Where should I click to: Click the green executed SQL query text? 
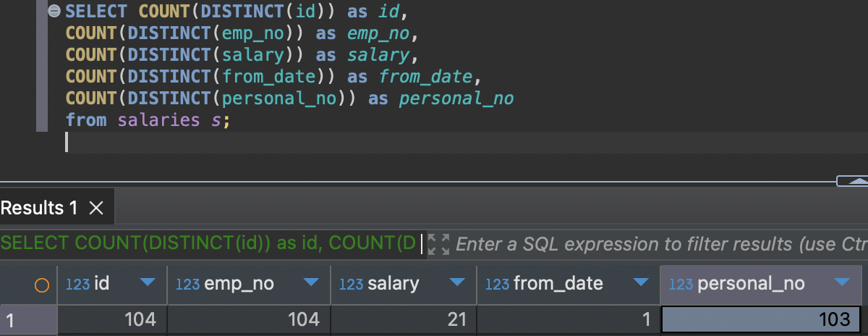click(x=208, y=244)
